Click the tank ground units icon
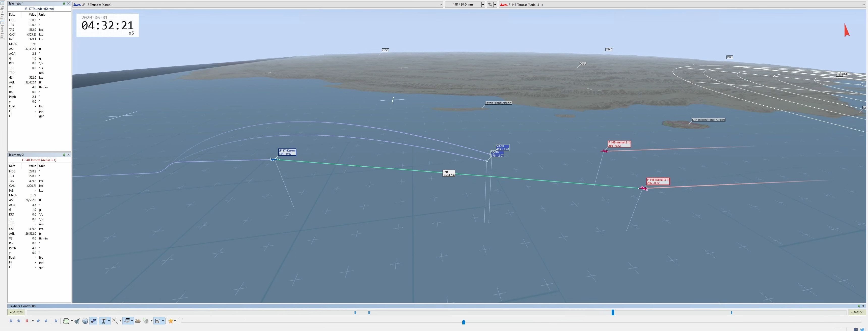The height and width of the screenshot is (331, 868). click(138, 321)
